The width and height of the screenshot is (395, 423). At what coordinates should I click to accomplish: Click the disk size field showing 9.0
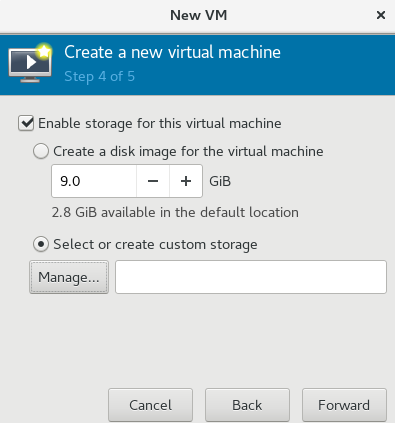(94, 181)
